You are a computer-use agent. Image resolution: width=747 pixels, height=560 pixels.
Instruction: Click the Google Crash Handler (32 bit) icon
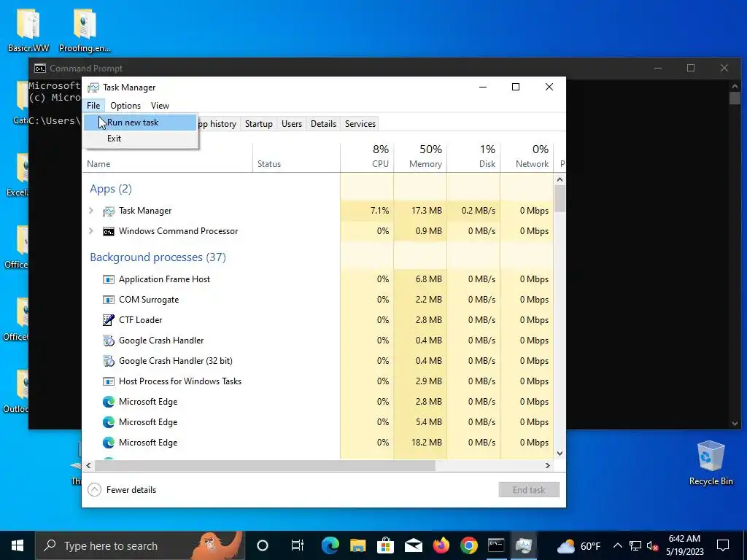click(x=109, y=361)
